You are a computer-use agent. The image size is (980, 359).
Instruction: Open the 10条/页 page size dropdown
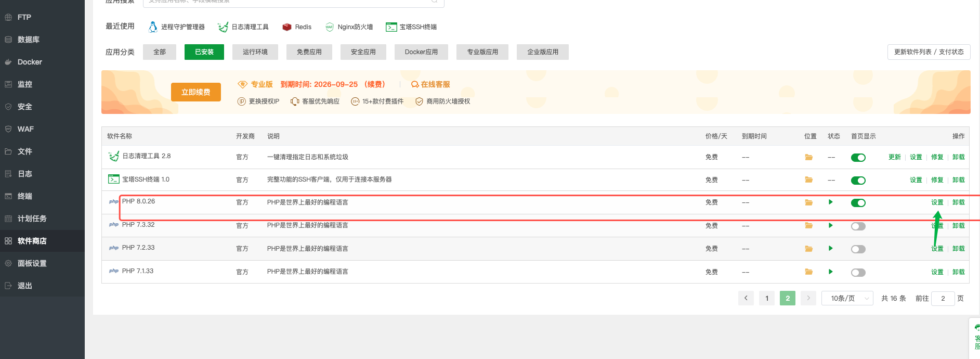click(847, 298)
